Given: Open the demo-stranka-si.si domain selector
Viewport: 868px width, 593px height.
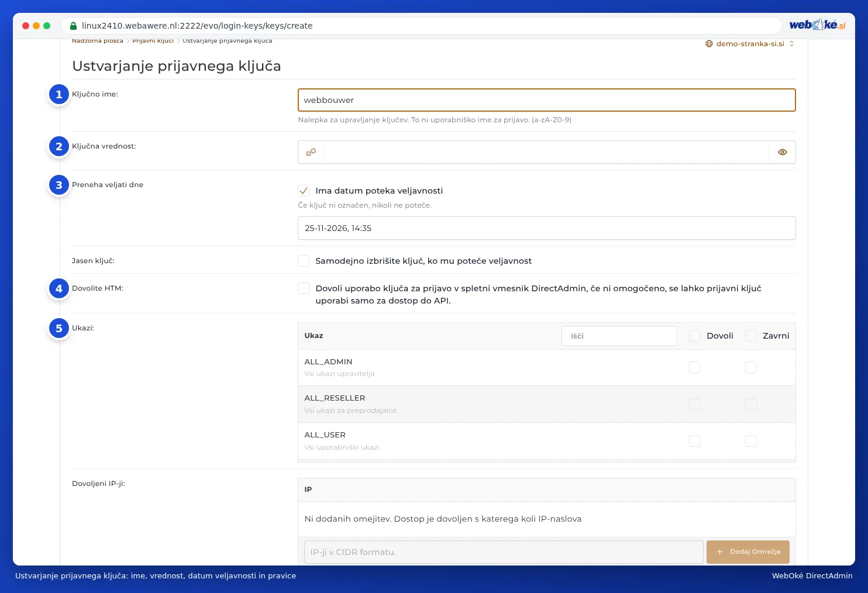Looking at the screenshot, I should 750,44.
